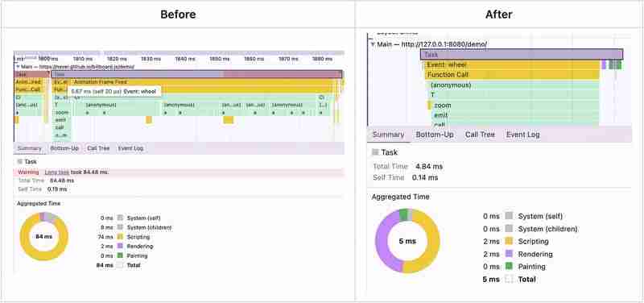Click the Warning label in Before summary
Viewport: 644px width, 303px height.
28,172
